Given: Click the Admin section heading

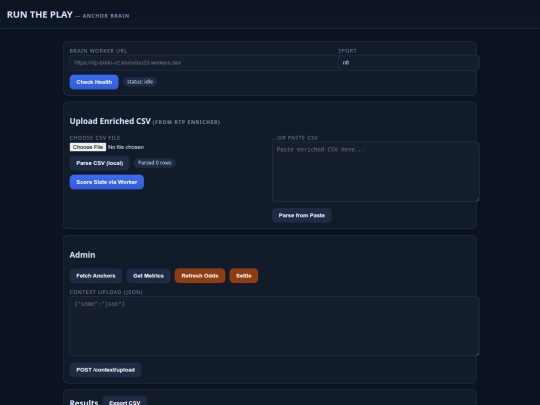Looking at the screenshot, I should tap(82, 255).
